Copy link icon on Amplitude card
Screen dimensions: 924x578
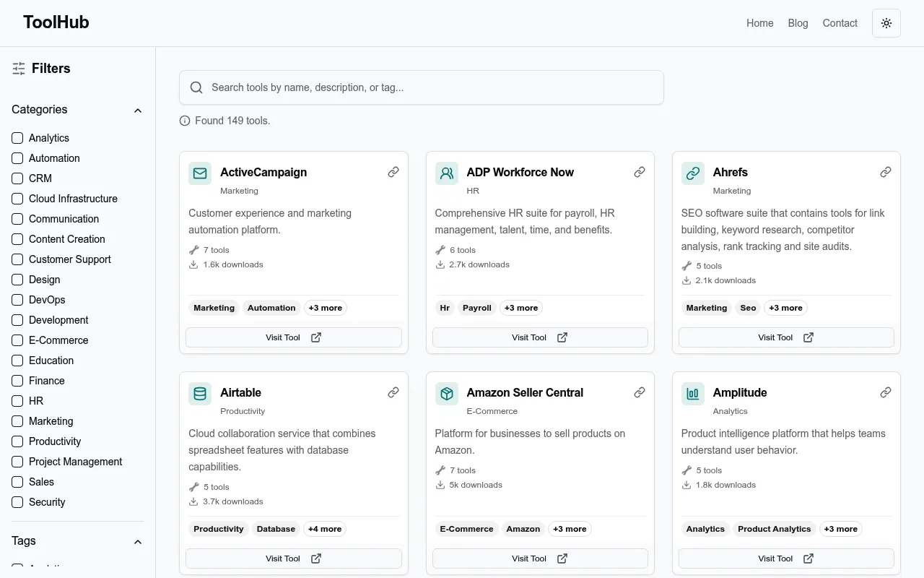click(x=886, y=392)
